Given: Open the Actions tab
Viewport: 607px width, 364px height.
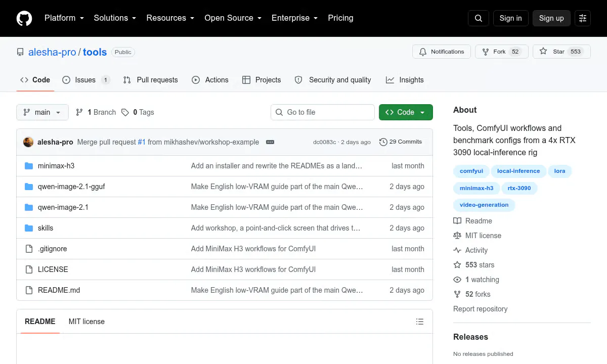Looking at the screenshot, I should click(210, 80).
